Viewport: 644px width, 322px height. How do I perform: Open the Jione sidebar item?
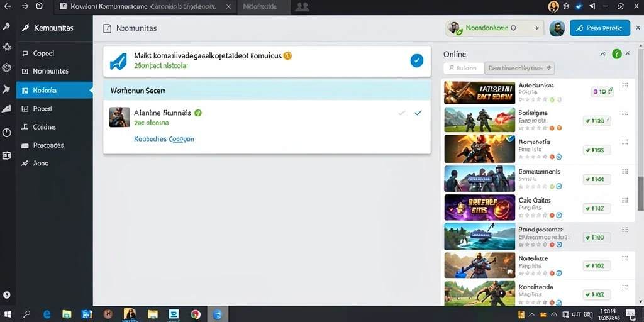click(54, 163)
